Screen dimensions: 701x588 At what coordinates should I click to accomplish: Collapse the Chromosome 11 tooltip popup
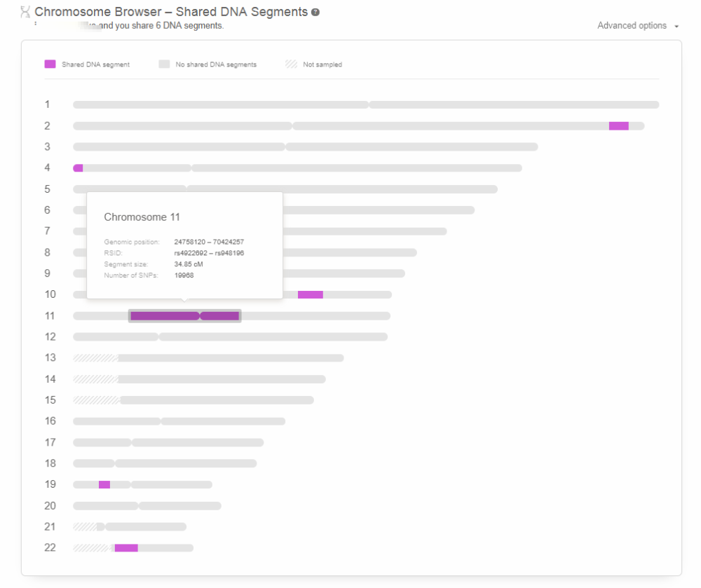tap(184, 245)
